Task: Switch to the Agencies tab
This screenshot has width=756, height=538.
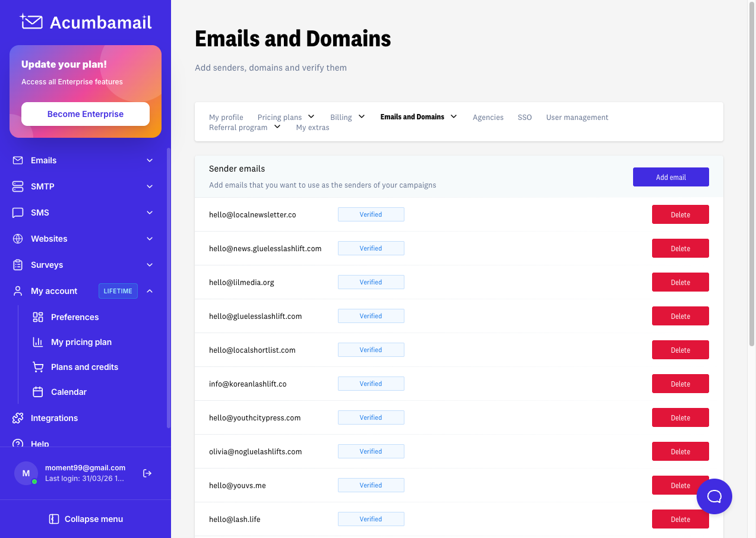Action: (x=488, y=117)
